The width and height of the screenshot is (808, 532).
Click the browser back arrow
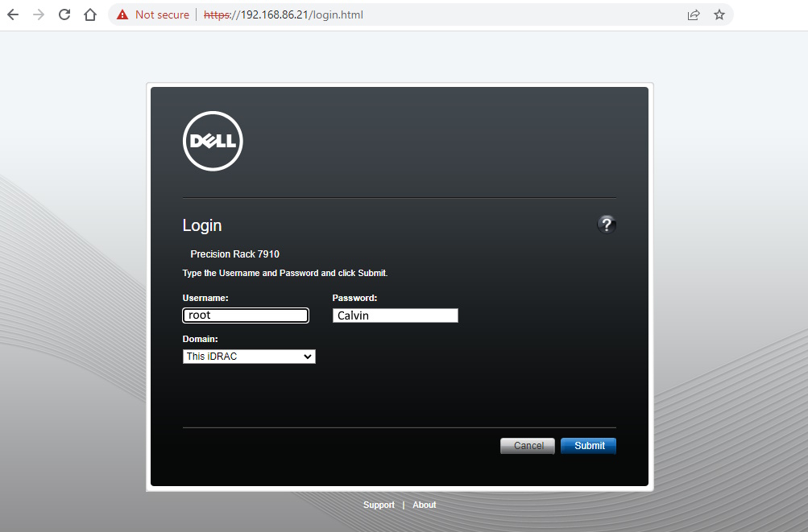[13, 14]
